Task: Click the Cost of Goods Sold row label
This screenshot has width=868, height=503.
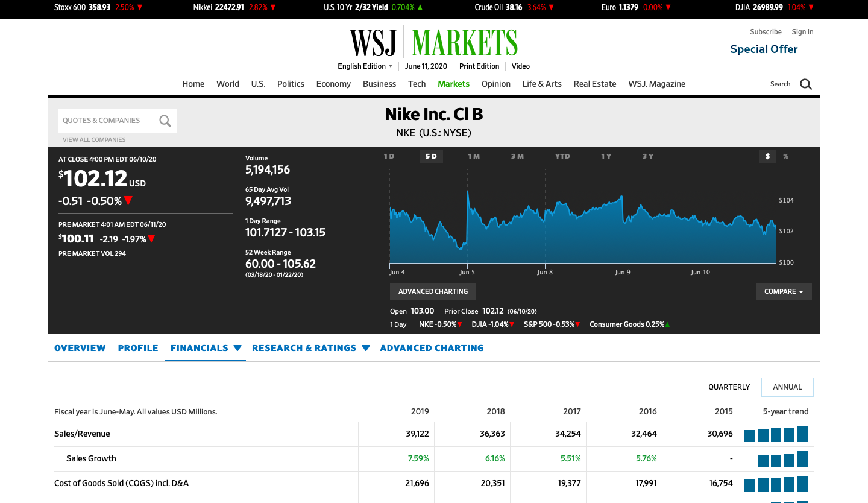Action: pos(122,484)
